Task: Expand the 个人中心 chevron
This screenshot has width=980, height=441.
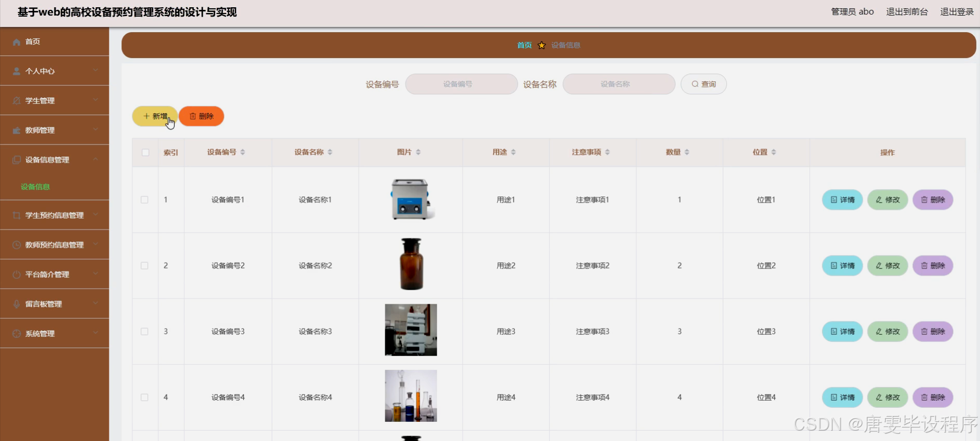Action: 95,70
